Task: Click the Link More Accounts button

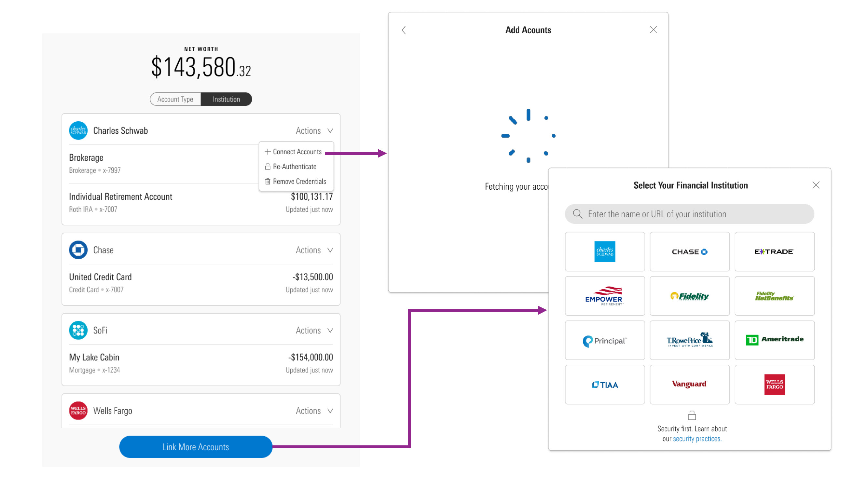Action: tap(196, 447)
